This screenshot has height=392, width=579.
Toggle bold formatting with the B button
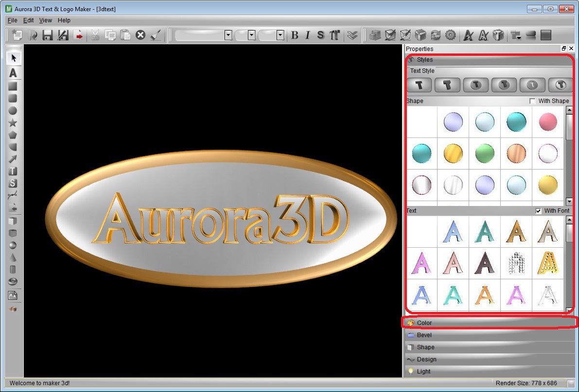click(296, 34)
